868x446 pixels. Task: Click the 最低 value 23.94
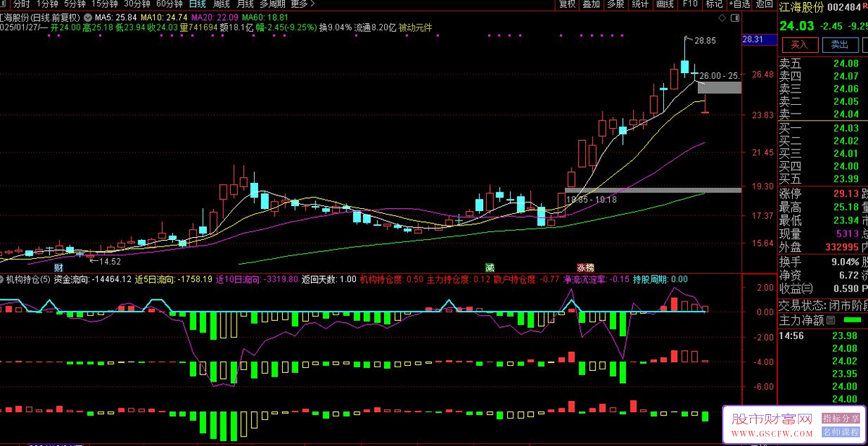[846, 220]
